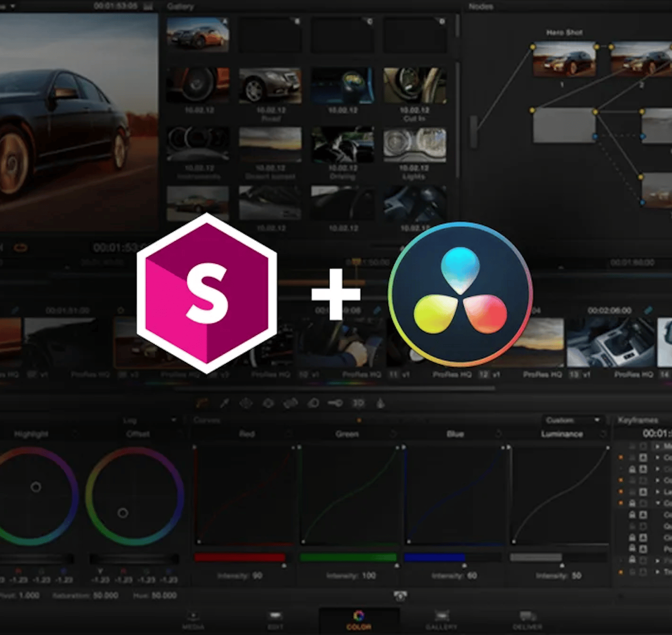This screenshot has width=672, height=635.
Task: Toggle lock on the 'Tr' keyframe row
Action: tap(632, 572)
